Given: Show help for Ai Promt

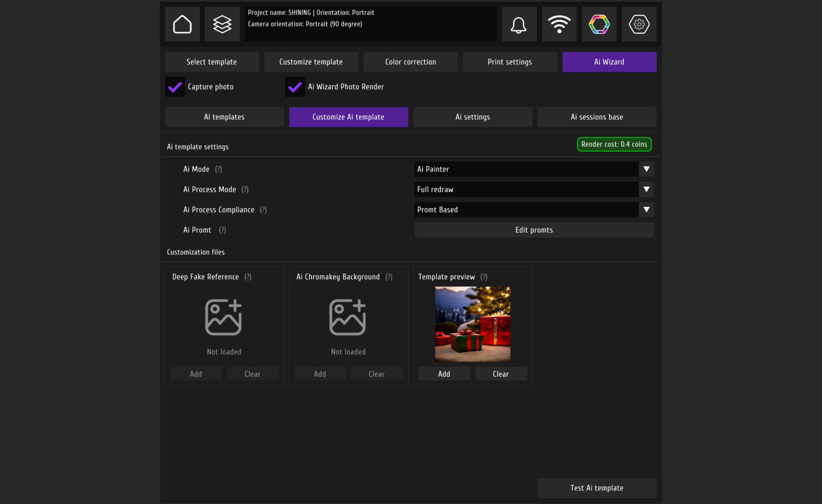Looking at the screenshot, I should coord(223,230).
